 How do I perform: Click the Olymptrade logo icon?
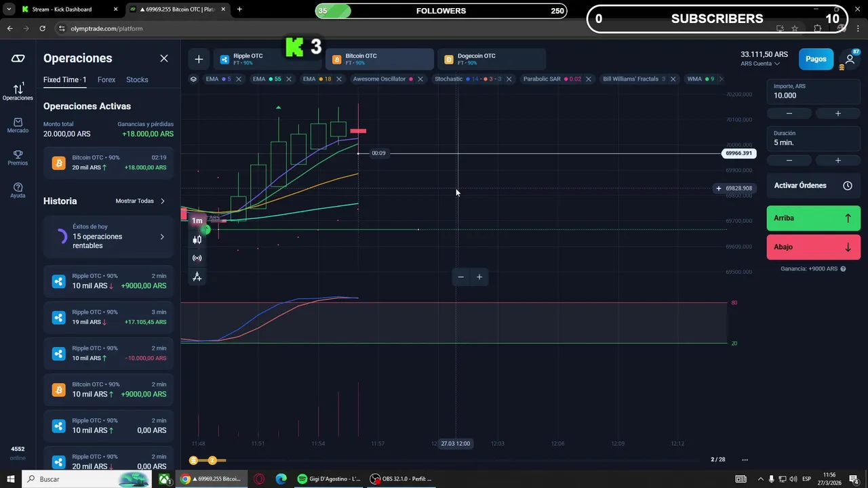point(18,58)
